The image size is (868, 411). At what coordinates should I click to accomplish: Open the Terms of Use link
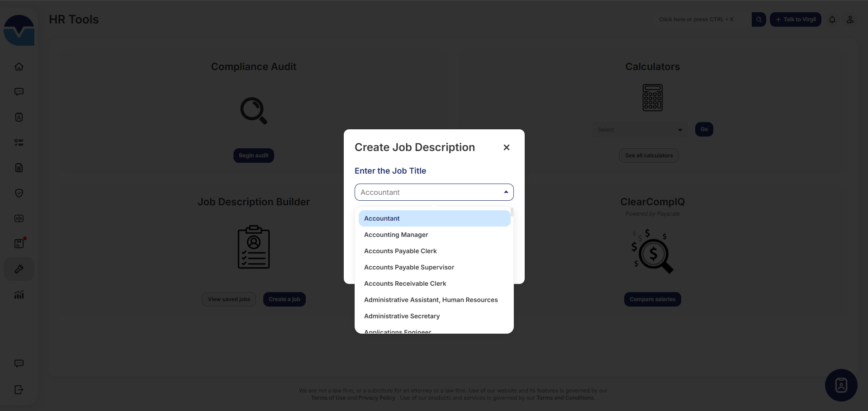(x=328, y=398)
